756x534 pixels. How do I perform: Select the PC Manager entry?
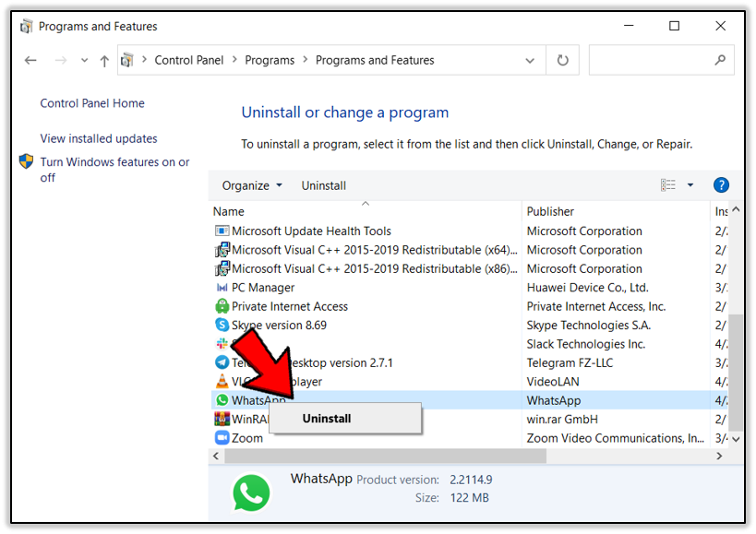point(263,288)
